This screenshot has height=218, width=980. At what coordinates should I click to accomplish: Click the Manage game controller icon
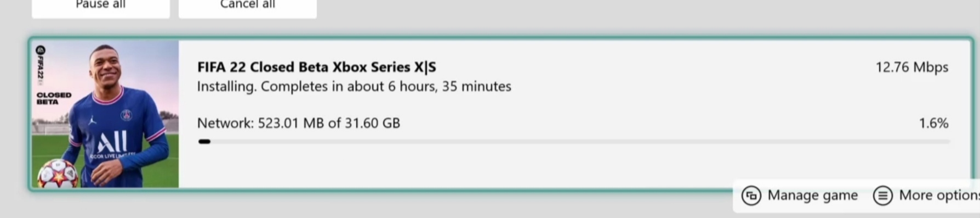tap(751, 195)
